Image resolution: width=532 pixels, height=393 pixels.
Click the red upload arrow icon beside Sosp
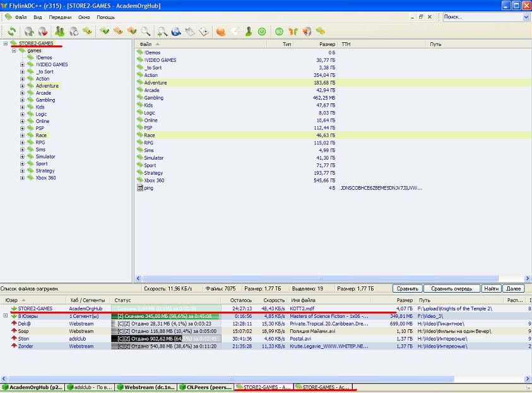click(x=14, y=331)
